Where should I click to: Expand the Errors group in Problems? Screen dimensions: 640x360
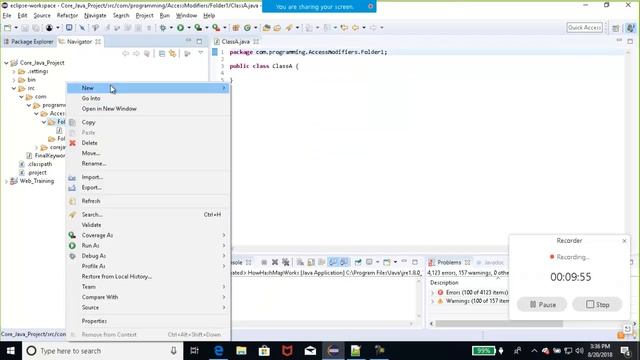433,293
